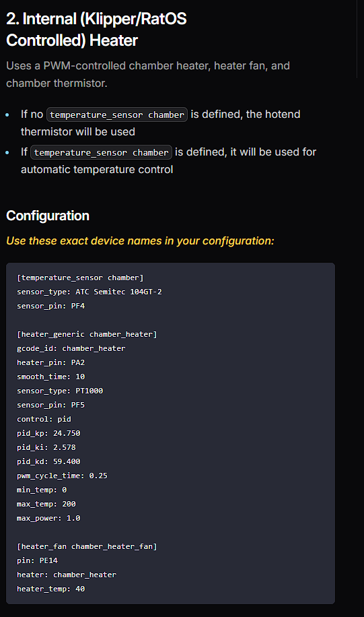Click the line "pin: PE14"
Screen dimensions: 364x617
click(38, 561)
